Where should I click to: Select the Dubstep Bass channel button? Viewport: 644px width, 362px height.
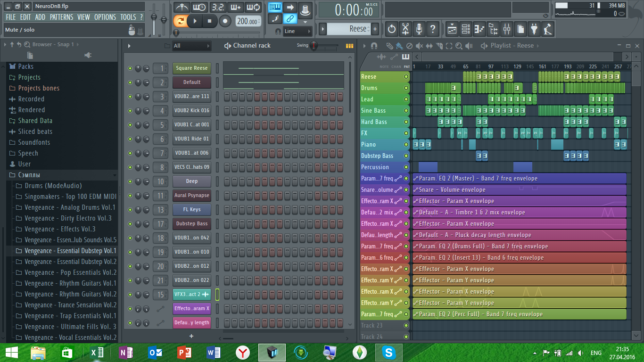tap(192, 224)
